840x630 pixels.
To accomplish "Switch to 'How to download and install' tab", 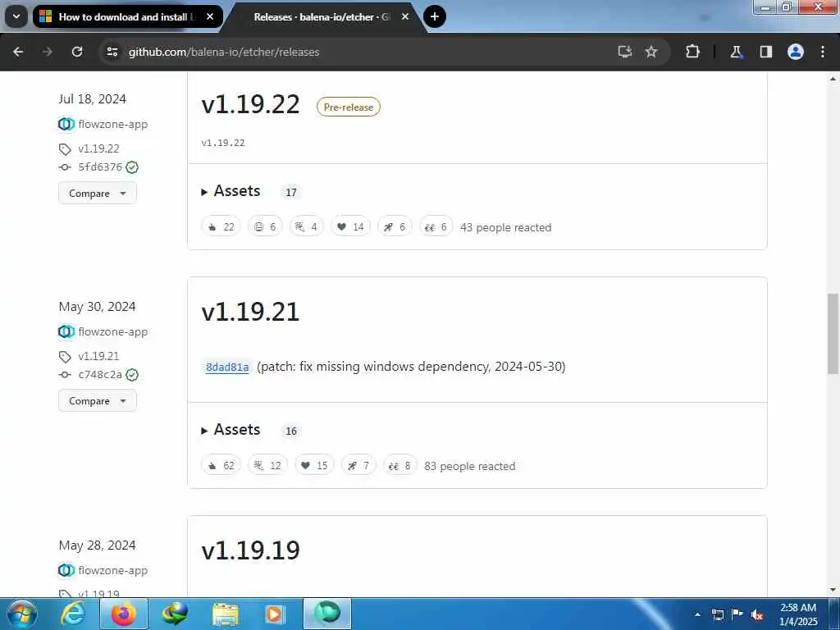I will click(x=127, y=16).
